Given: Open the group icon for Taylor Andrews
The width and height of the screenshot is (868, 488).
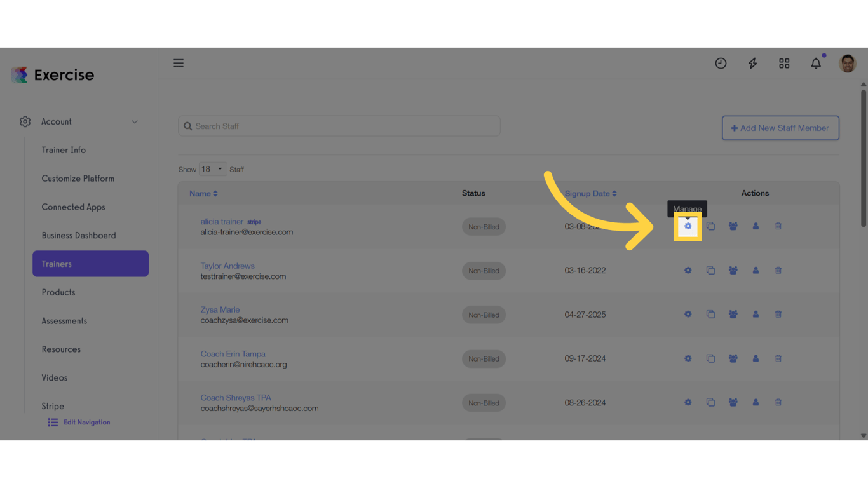Looking at the screenshot, I should tap(733, 270).
